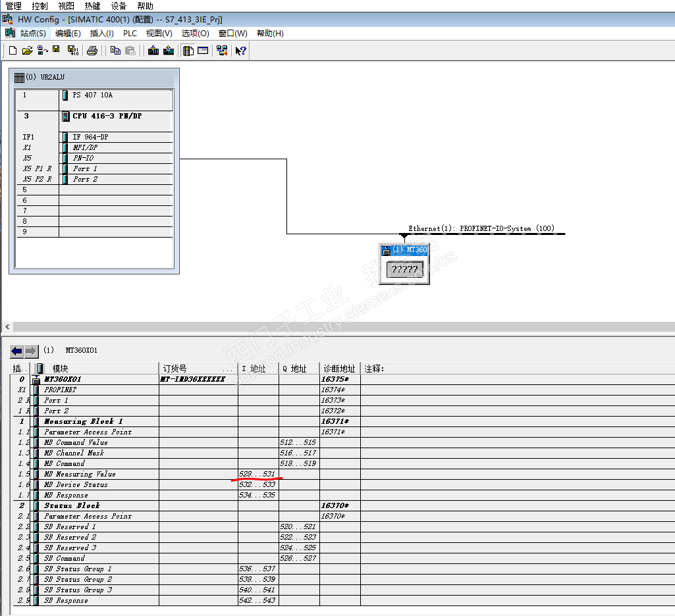Click the Open ONLINE station icon
Screen dimensions: 675x616
tap(41, 51)
